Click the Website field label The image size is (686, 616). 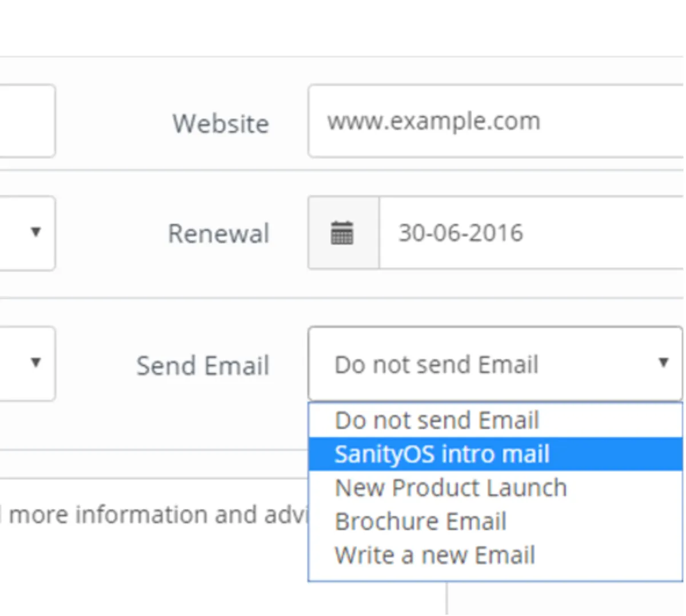[221, 123]
